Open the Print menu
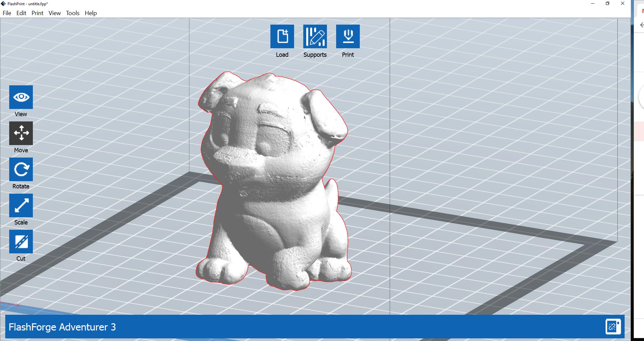Screen dimensions: 644x341 (37, 13)
